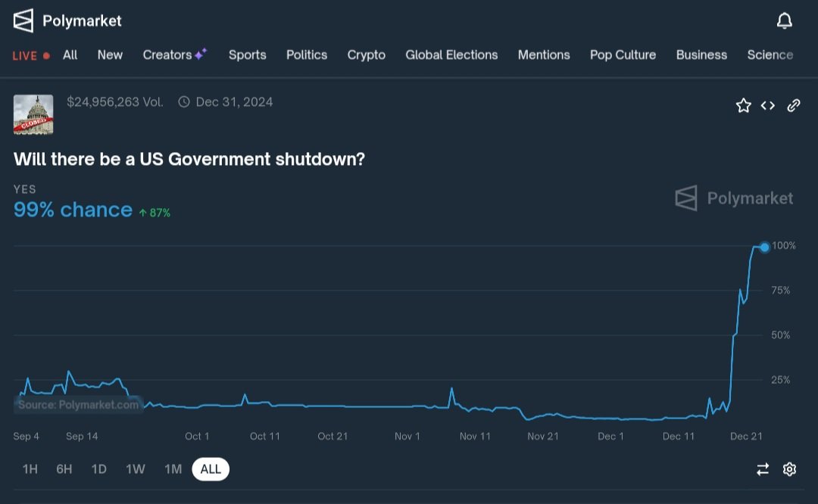Open Pop Culture category
This screenshot has width=818, height=504.
click(623, 54)
